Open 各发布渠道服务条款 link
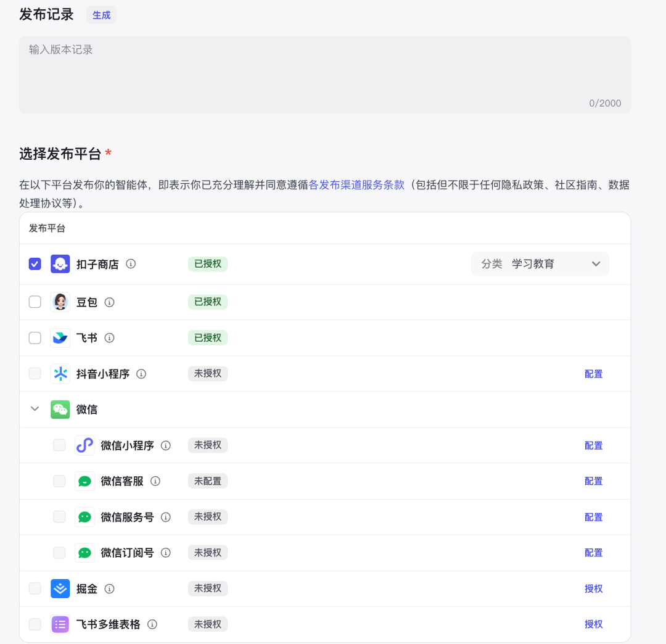Screen dimensions: 666x644 coord(356,185)
